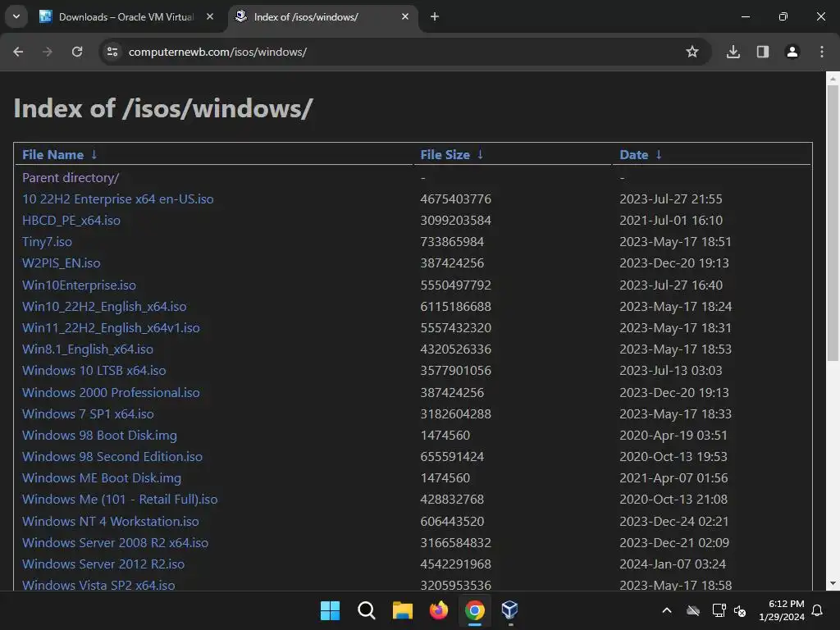Select the Index of /isos/windows/ tab

322,16
